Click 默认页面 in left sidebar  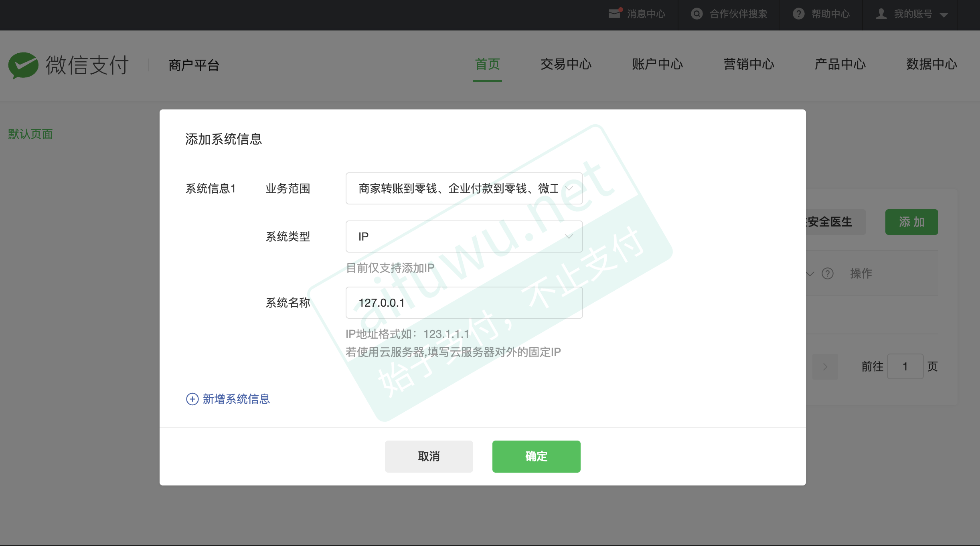tap(30, 134)
